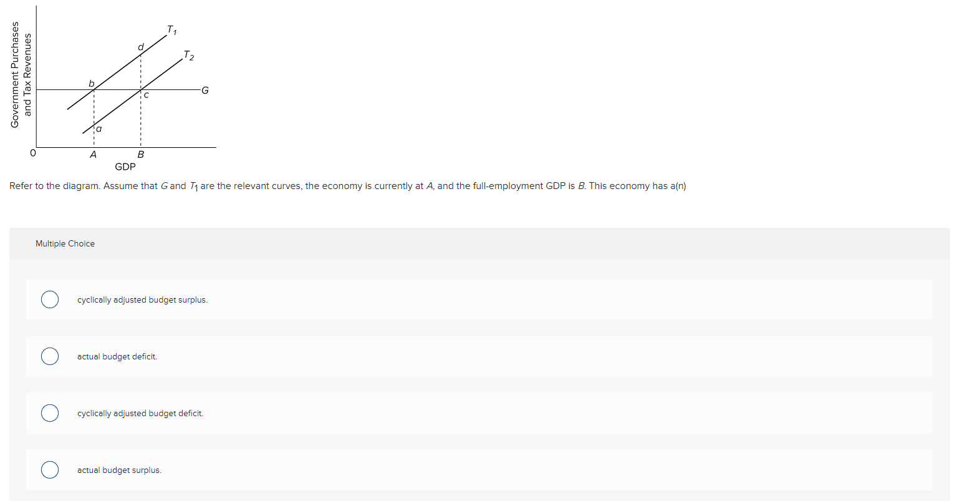Click the answer text cyclically adjusted budget deficit
The image size is (980, 501).
(140, 413)
